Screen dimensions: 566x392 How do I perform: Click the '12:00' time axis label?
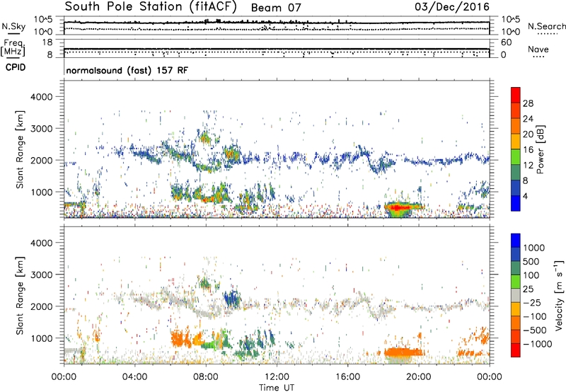[x=277, y=377]
